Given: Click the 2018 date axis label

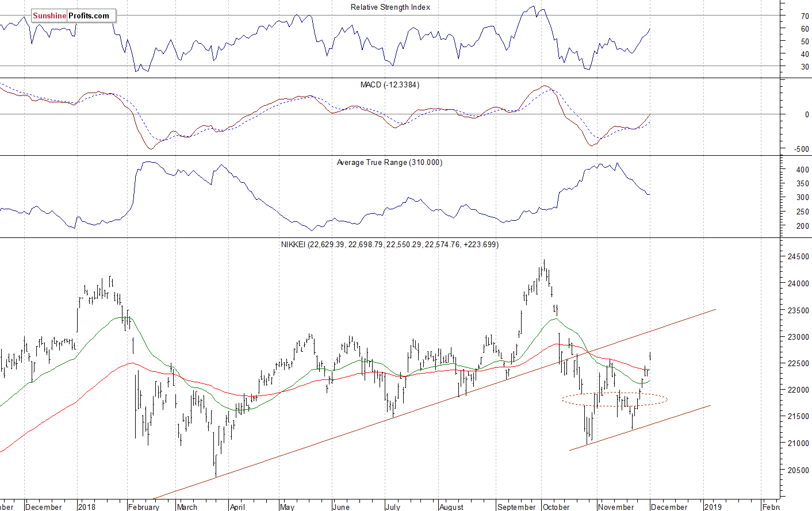Looking at the screenshot, I should click(87, 507).
